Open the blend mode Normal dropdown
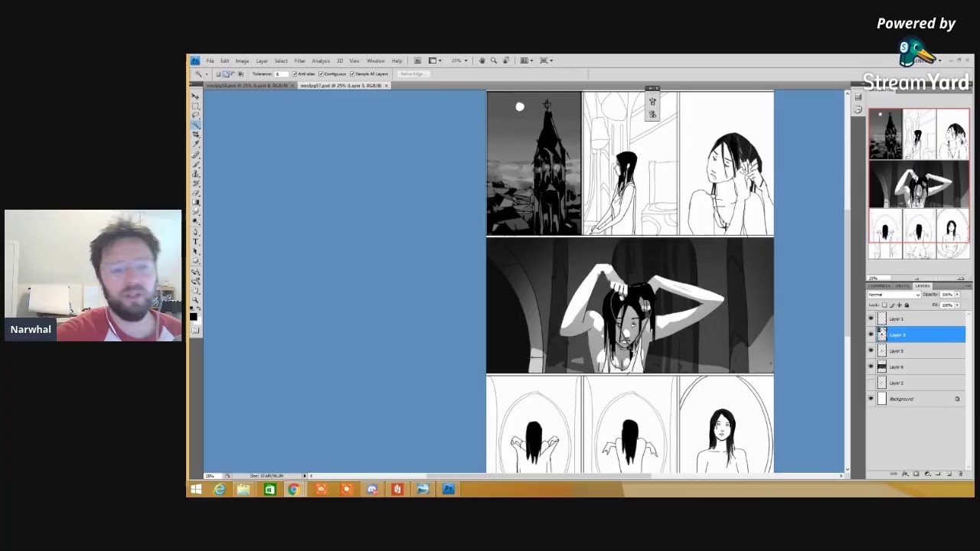The height and width of the screenshot is (551, 980). 893,295
